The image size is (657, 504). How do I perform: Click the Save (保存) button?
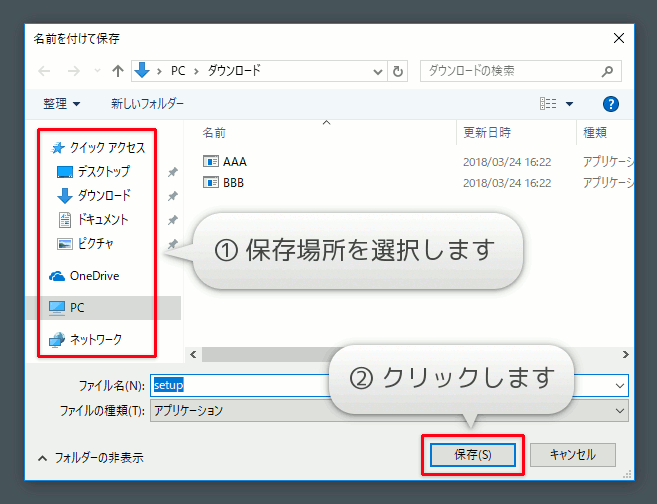pos(472,454)
